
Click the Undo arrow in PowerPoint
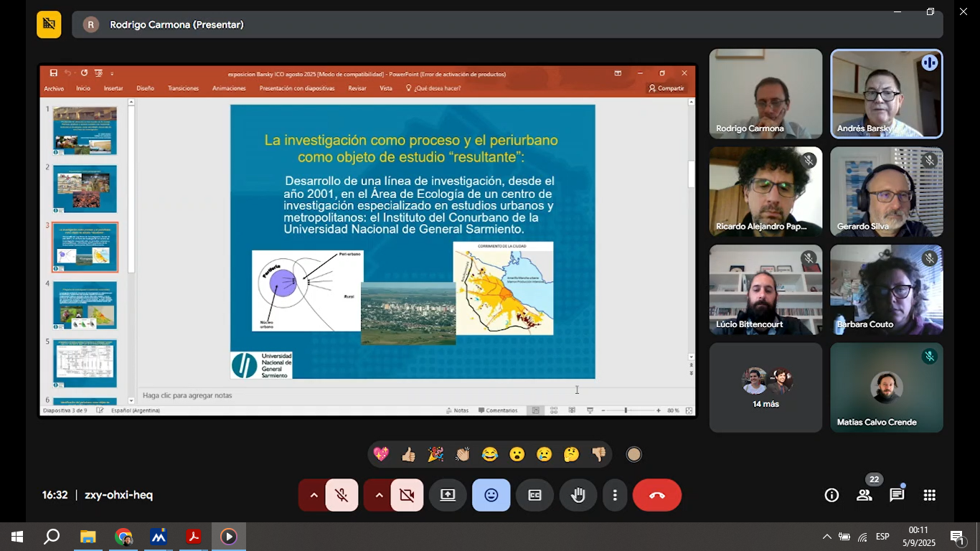pyautogui.click(x=68, y=73)
